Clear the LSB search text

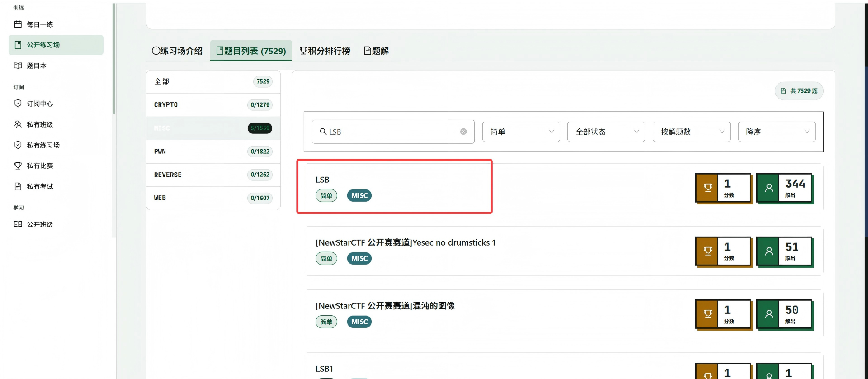point(463,132)
